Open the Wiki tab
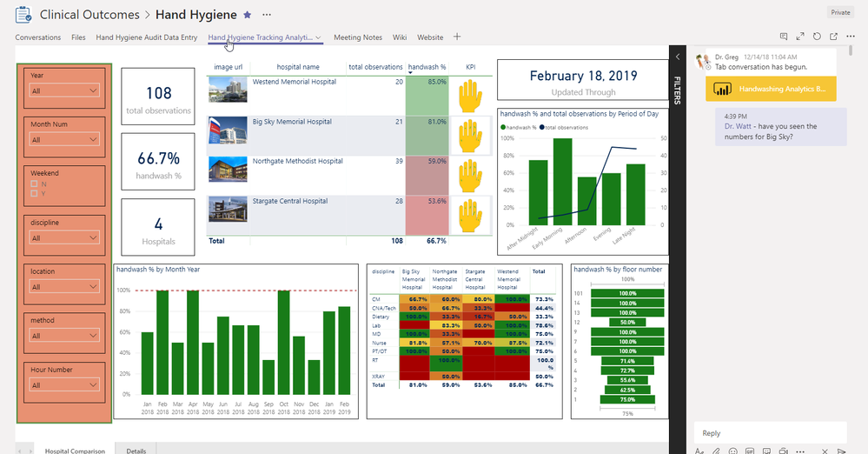Viewport: 868px width, 454px height. pos(400,37)
